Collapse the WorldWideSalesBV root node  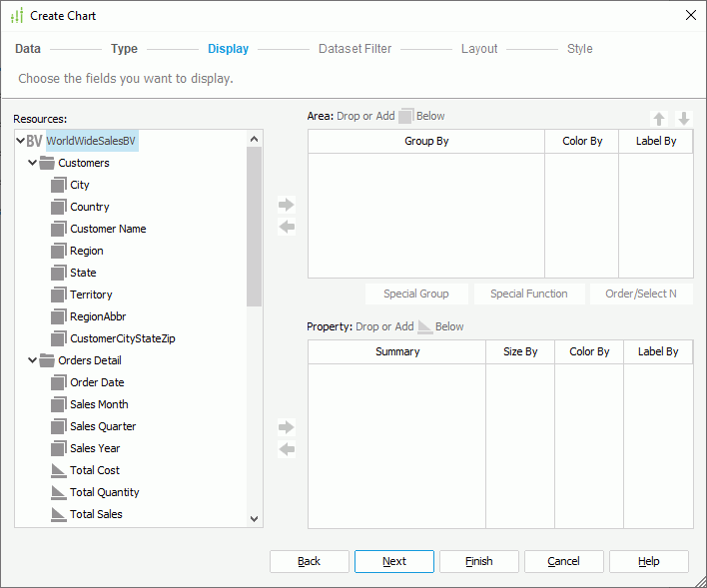click(x=21, y=141)
